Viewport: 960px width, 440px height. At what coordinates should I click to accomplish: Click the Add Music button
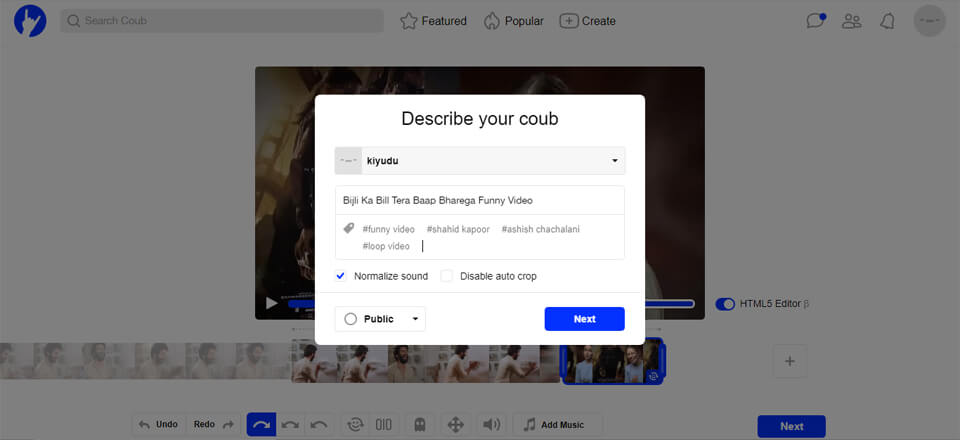pos(558,425)
